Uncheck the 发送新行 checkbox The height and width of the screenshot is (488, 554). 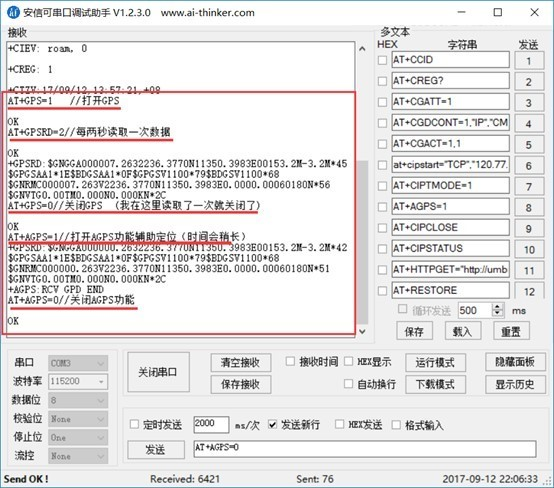coord(272,424)
